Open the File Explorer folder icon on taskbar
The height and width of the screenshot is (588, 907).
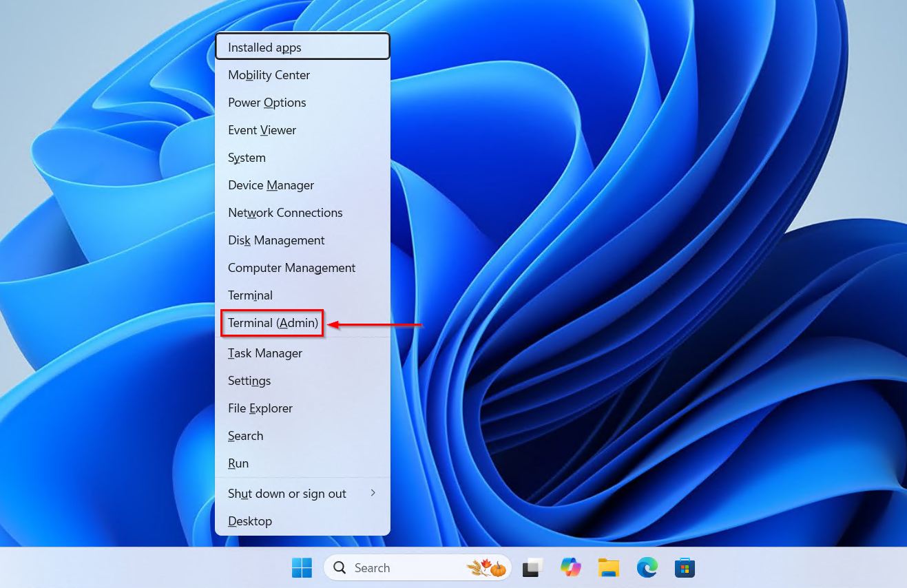[609, 568]
